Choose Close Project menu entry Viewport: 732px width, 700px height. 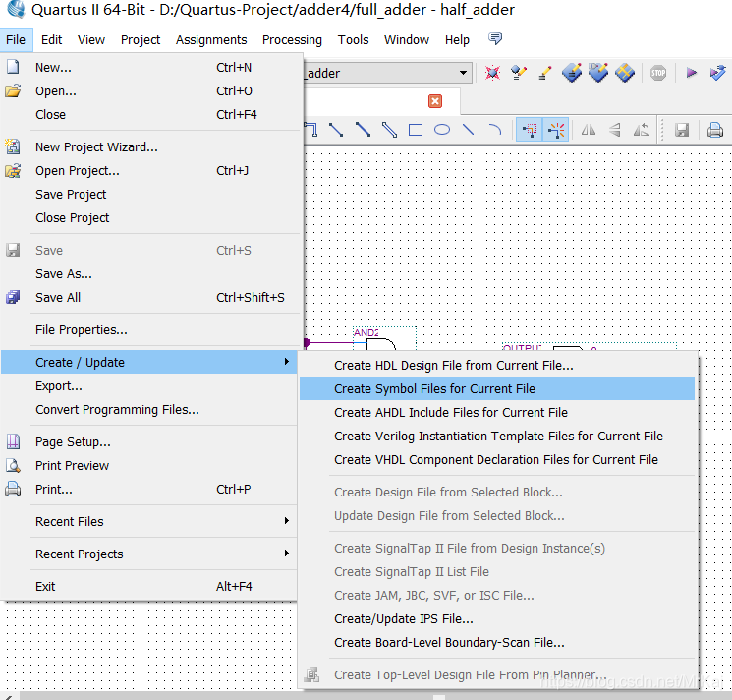pos(149,217)
